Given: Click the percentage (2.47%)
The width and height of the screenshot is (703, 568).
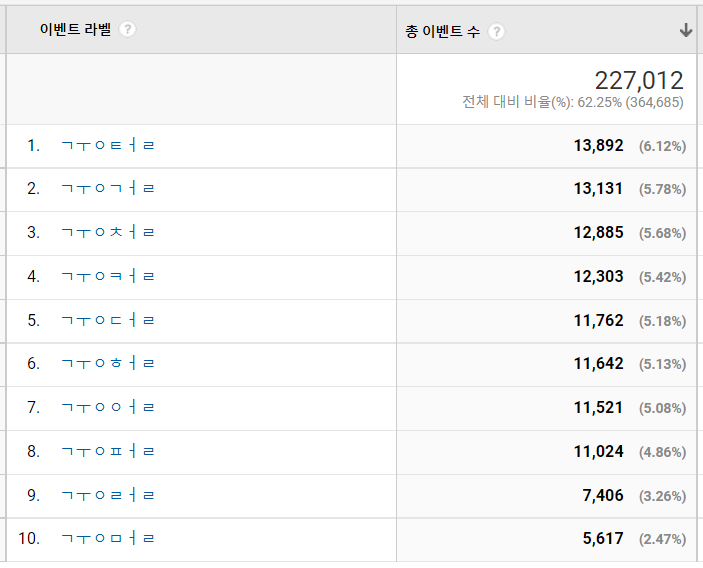Looking at the screenshot, I should point(663,539).
